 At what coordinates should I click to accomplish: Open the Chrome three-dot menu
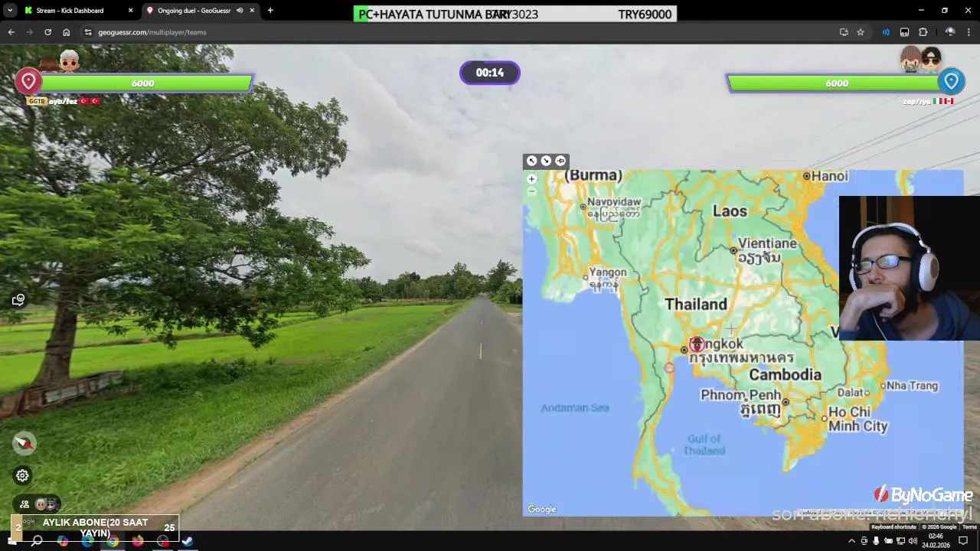tap(969, 32)
